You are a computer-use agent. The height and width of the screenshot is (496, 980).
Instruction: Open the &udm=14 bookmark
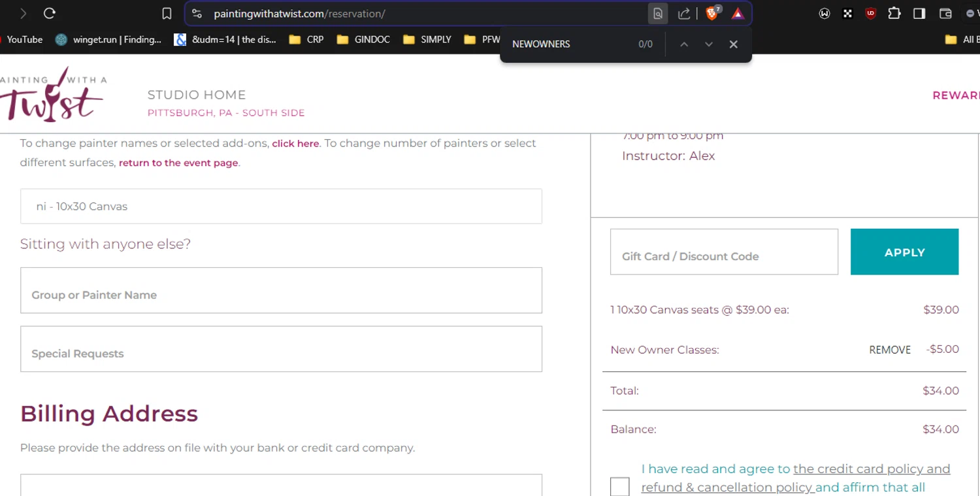[225, 39]
